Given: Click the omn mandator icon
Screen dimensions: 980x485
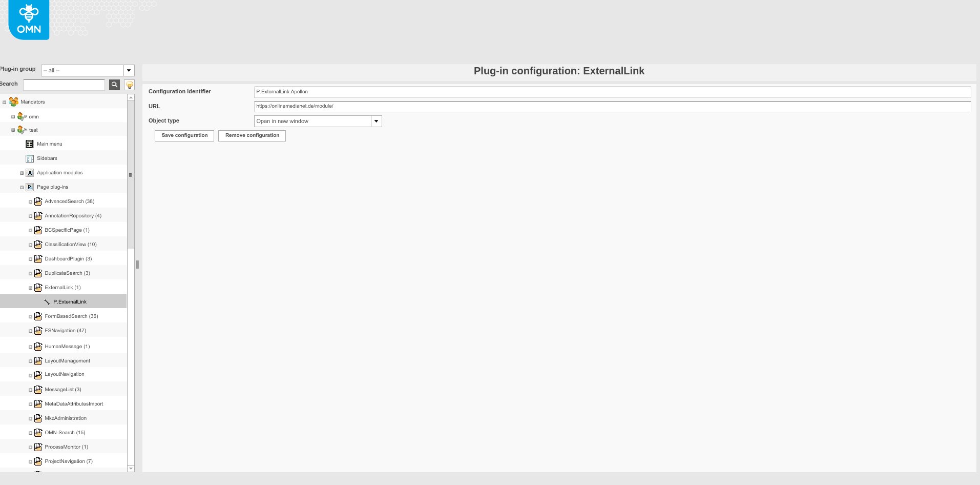Looking at the screenshot, I should (22, 116).
